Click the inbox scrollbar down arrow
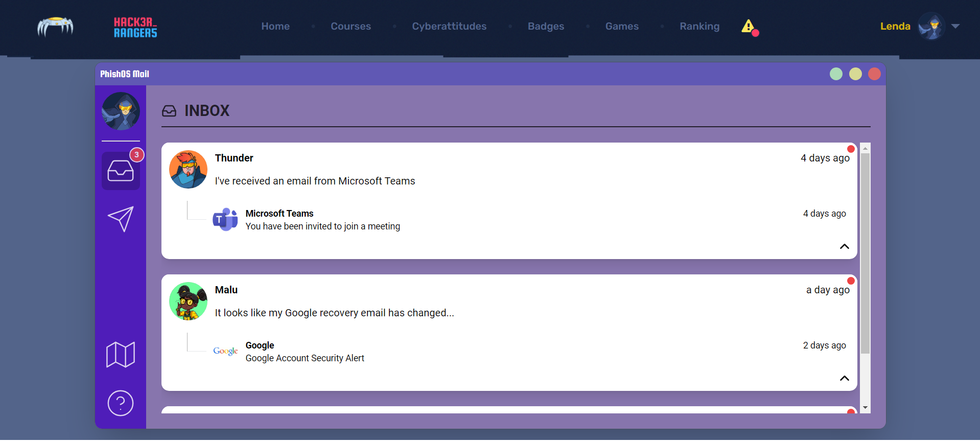Viewport: 980px width, 442px height. 865,408
